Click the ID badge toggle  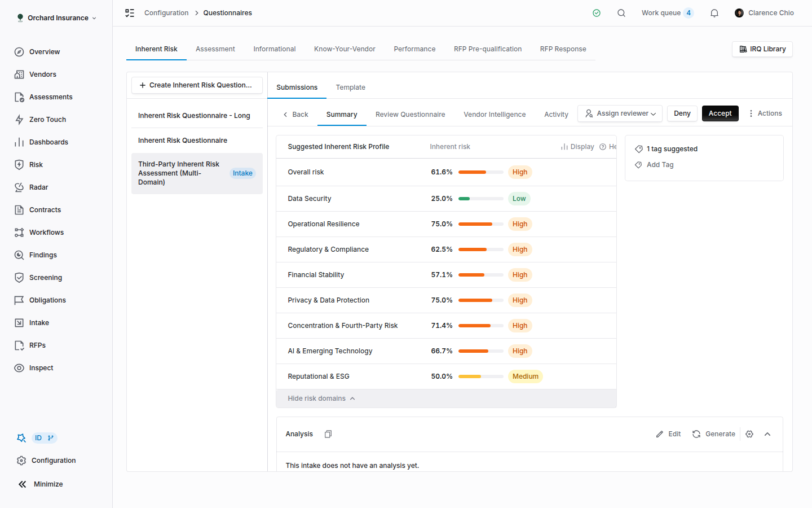point(45,438)
